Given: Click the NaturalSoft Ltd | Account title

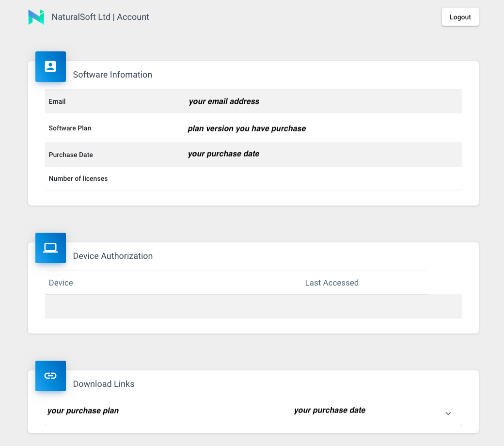Looking at the screenshot, I should click(100, 17).
